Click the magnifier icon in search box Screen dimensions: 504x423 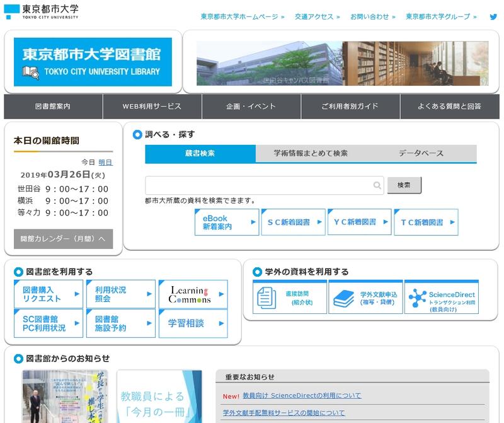click(377, 185)
